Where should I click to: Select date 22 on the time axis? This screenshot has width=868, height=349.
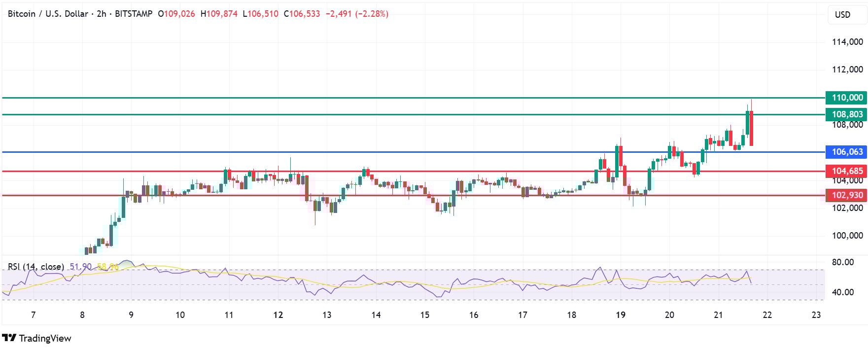click(x=767, y=315)
